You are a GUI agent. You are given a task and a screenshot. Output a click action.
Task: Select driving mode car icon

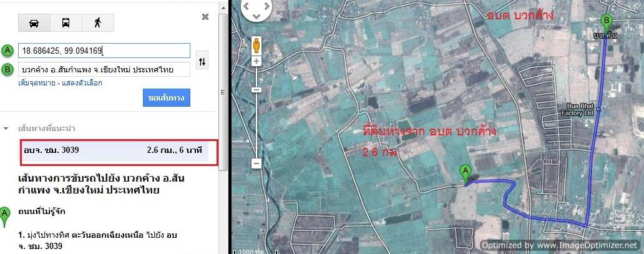(34, 22)
